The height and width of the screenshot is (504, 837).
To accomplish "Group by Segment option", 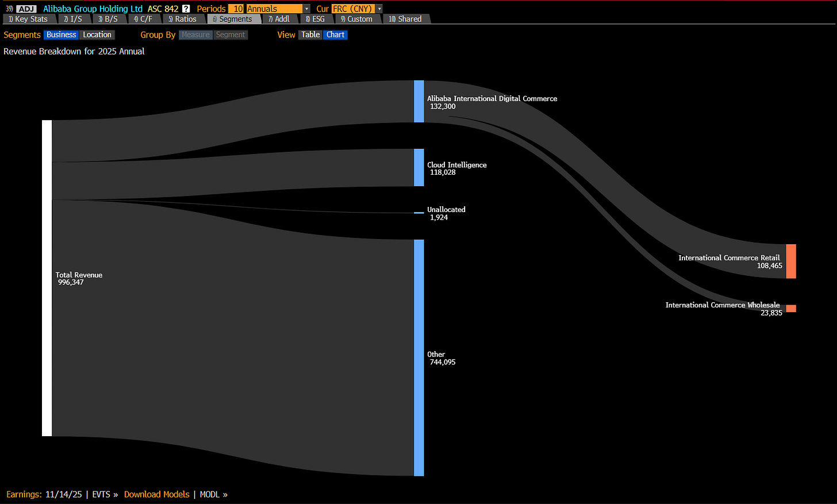I will (x=231, y=34).
